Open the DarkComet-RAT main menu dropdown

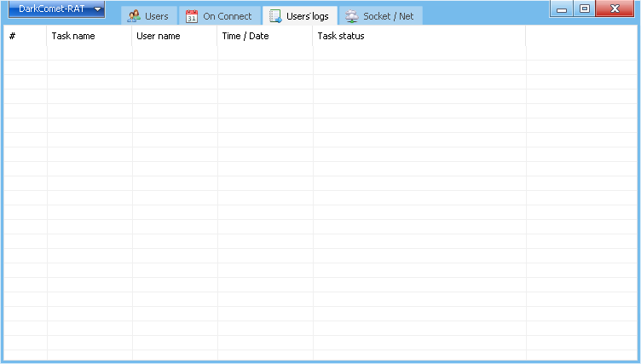point(56,9)
